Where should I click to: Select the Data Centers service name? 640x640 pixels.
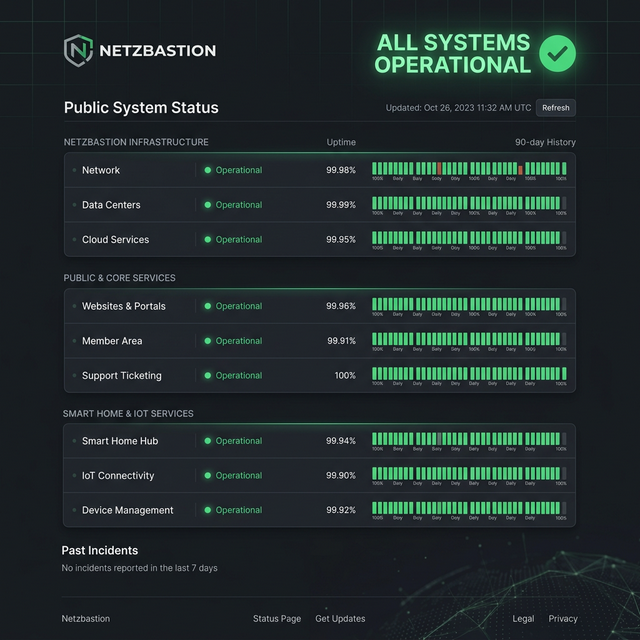click(x=111, y=205)
